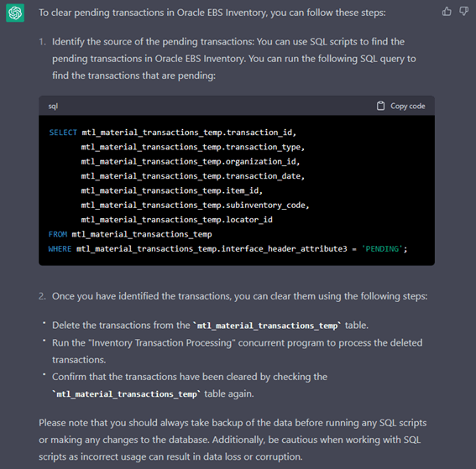Click inline code mtl_material_transactions_temp in Delete bullet

point(267,326)
